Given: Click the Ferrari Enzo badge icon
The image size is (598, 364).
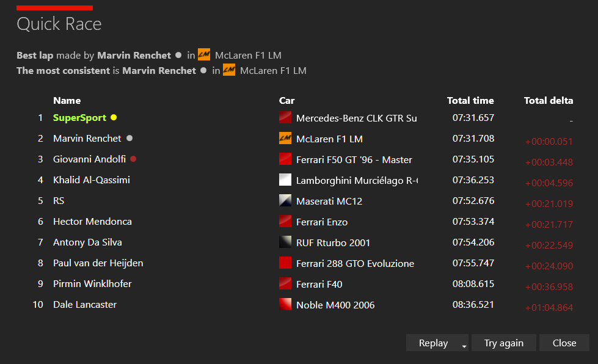Looking at the screenshot, I should [x=285, y=221].
